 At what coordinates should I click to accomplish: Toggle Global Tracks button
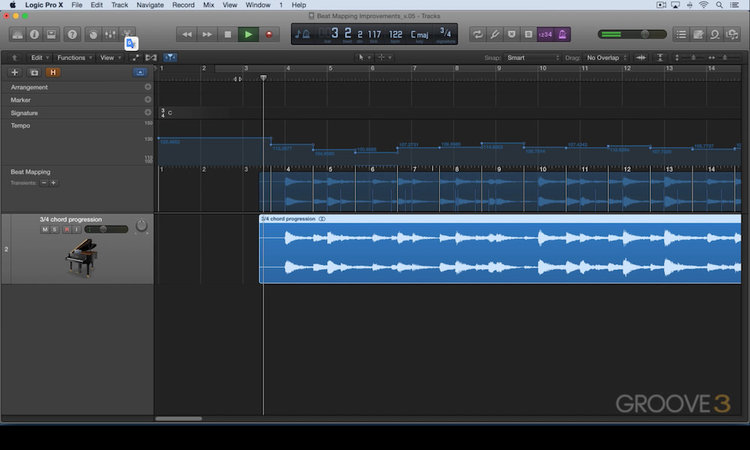140,73
